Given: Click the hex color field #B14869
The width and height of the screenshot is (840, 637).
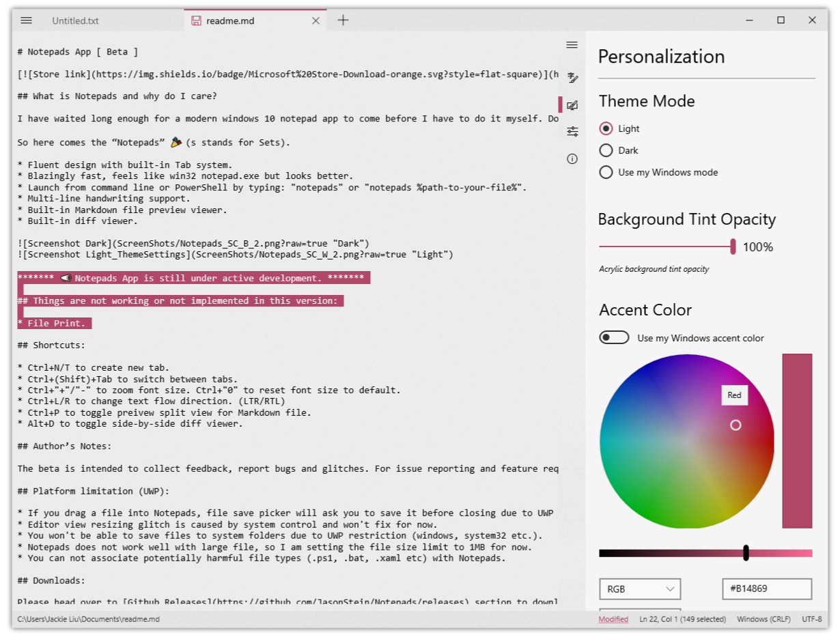Looking at the screenshot, I should click(767, 589).
